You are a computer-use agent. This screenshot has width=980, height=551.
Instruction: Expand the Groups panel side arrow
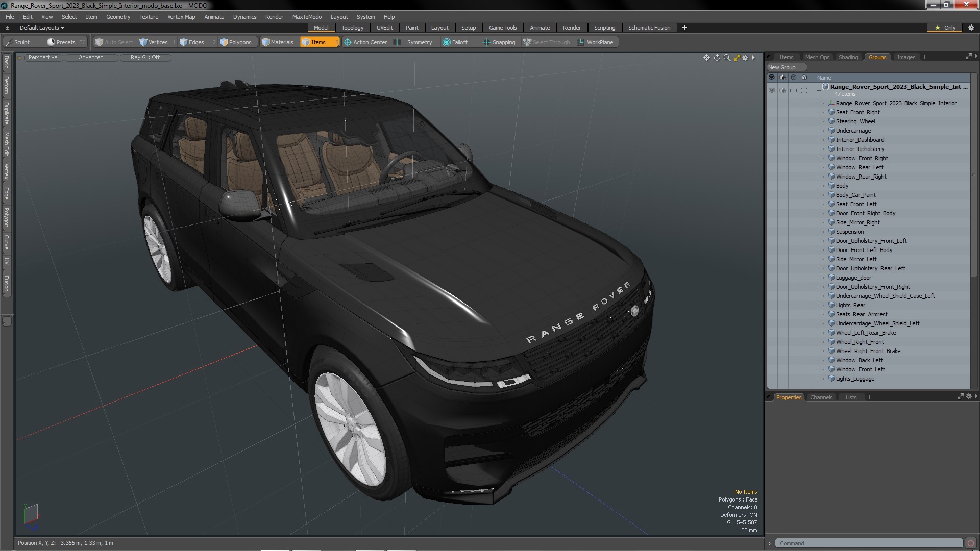[x=976, y=56]
